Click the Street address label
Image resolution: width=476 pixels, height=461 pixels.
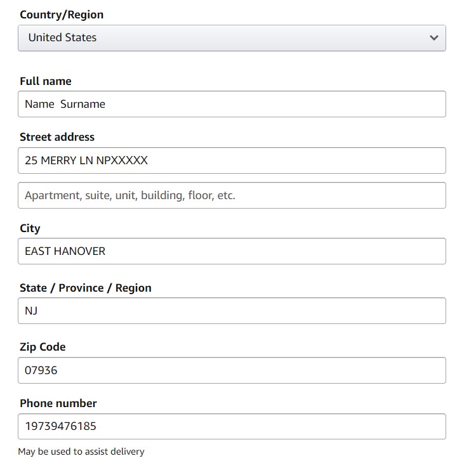pyautogui.click(x=57, y=137)
